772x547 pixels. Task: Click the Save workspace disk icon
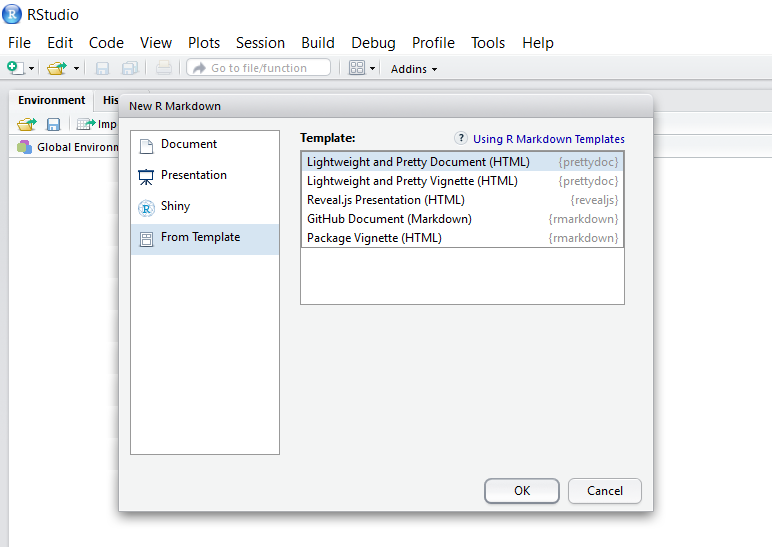pos(53,124)
